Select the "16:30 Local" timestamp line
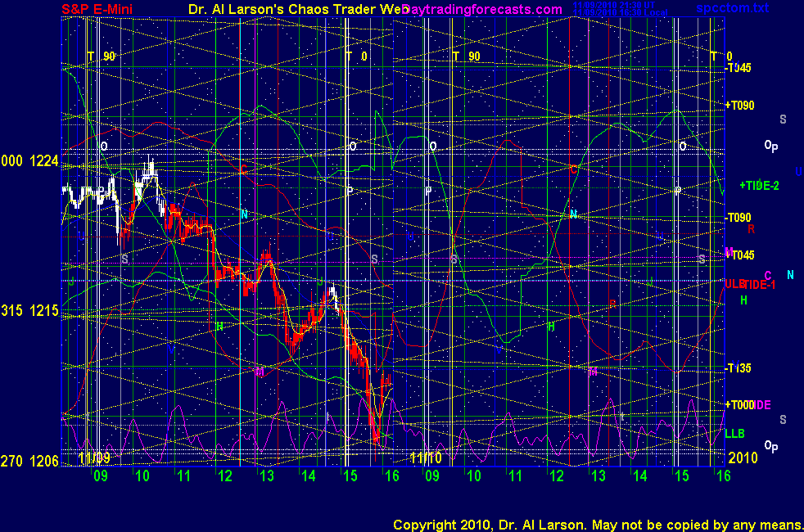The height and width of the screenshot is (532, 804). tap(620, 12)
